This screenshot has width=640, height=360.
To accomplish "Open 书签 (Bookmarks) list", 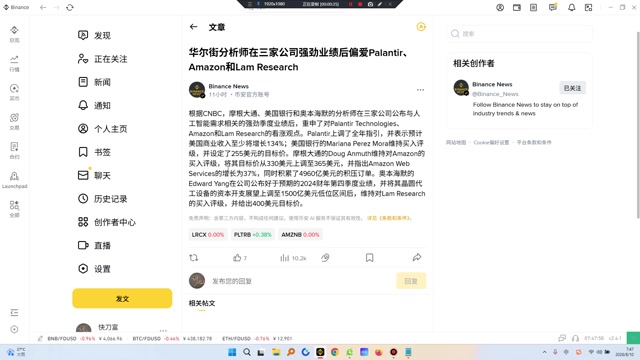I will coord(94,152).
